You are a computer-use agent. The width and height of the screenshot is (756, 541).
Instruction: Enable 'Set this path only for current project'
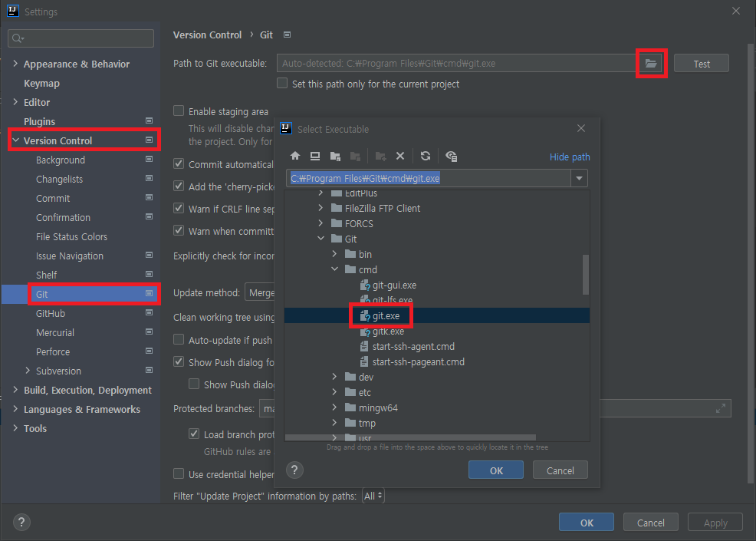[282, 83]
